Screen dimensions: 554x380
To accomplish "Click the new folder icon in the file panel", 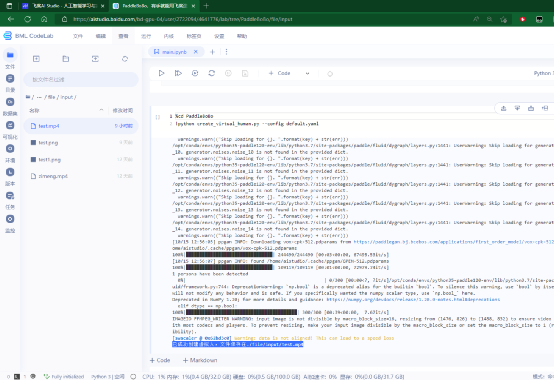I will click(66, 59).
